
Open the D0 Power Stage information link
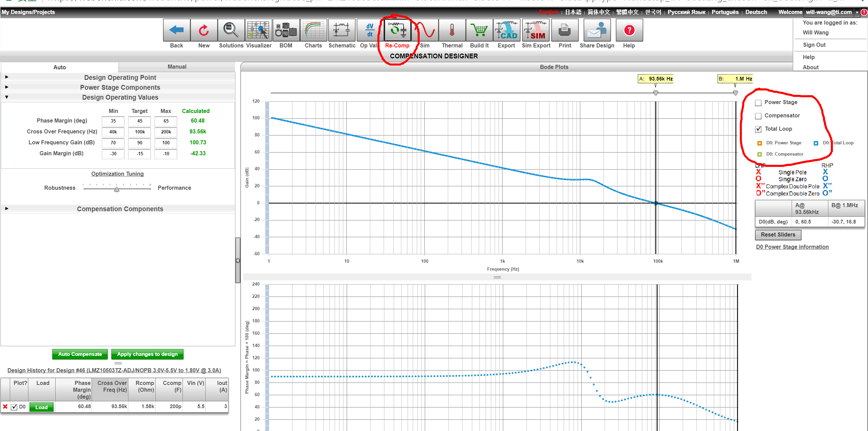[792, 247]
